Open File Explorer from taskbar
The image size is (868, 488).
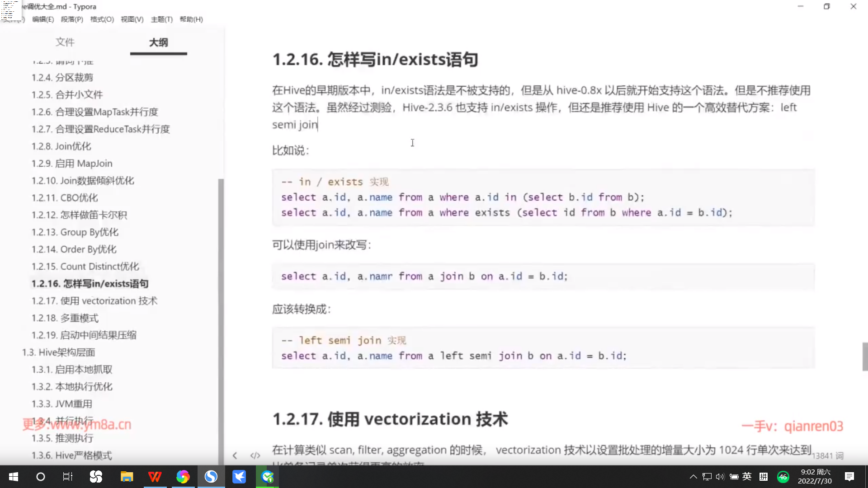127,477
